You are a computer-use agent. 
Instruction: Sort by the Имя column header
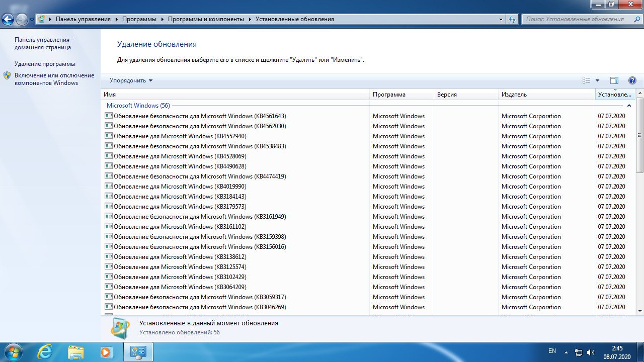click(x=235, y=95)
